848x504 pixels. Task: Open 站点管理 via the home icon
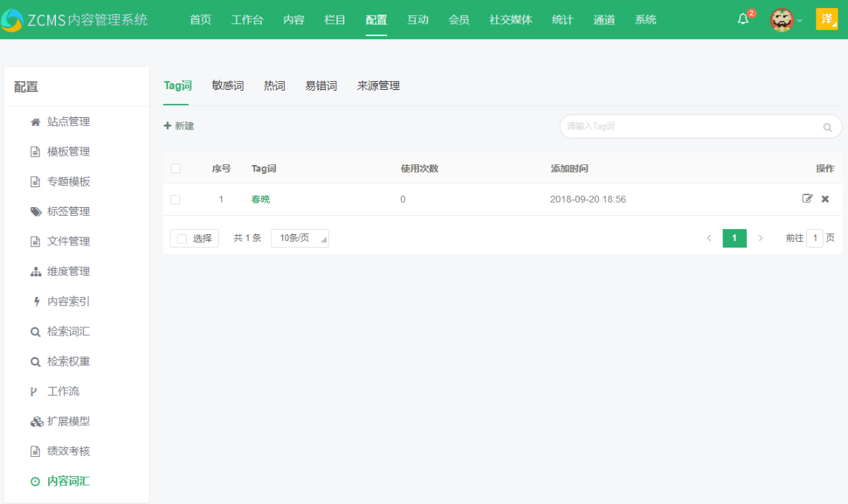[35, 122]
